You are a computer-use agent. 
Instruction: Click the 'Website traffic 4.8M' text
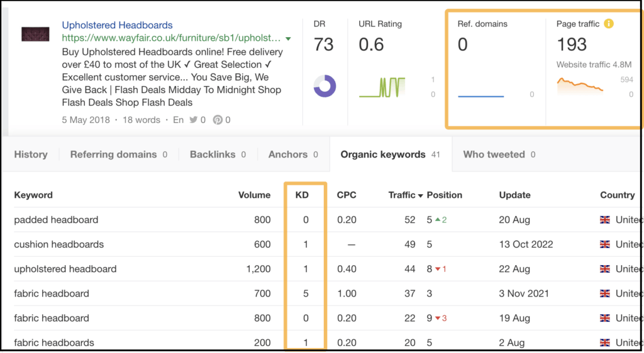(x=594, y=64)
